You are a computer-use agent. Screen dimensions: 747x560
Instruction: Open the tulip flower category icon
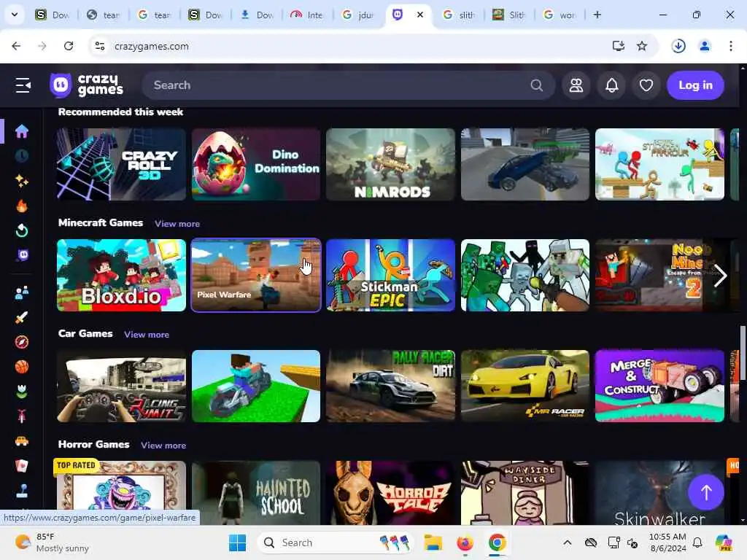click(x=21, y=392)
